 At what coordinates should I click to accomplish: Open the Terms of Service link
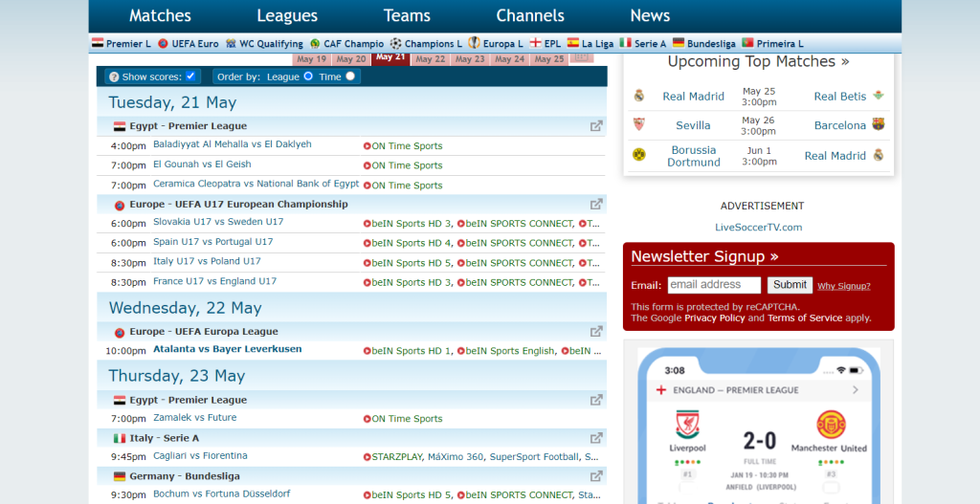click(805, 318)
